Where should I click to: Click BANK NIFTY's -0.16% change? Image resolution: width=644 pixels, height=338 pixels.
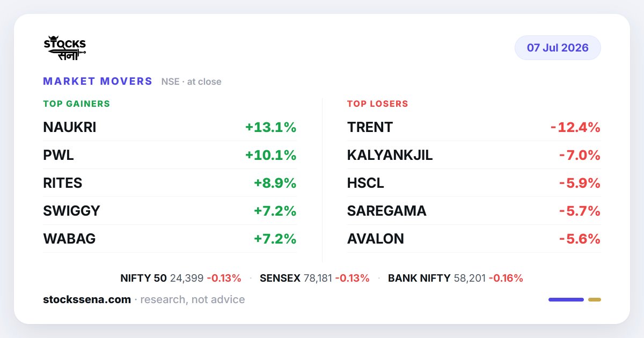[506, 278]
